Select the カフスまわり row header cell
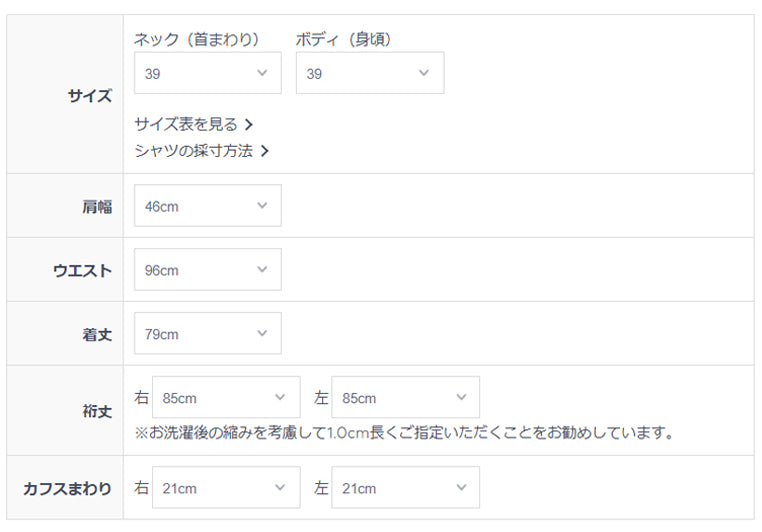The image size is (762, 532). pyautogui.click(x=65, y=488)
